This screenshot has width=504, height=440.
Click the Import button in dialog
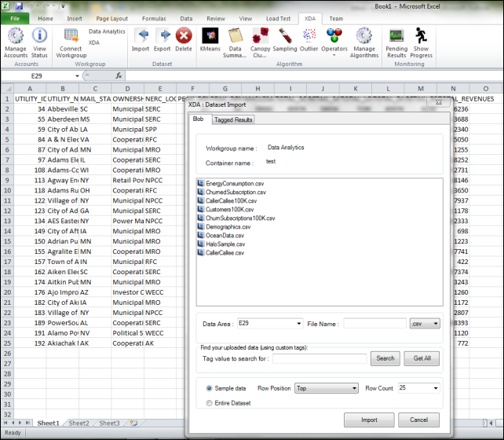(x=369, y=420)
